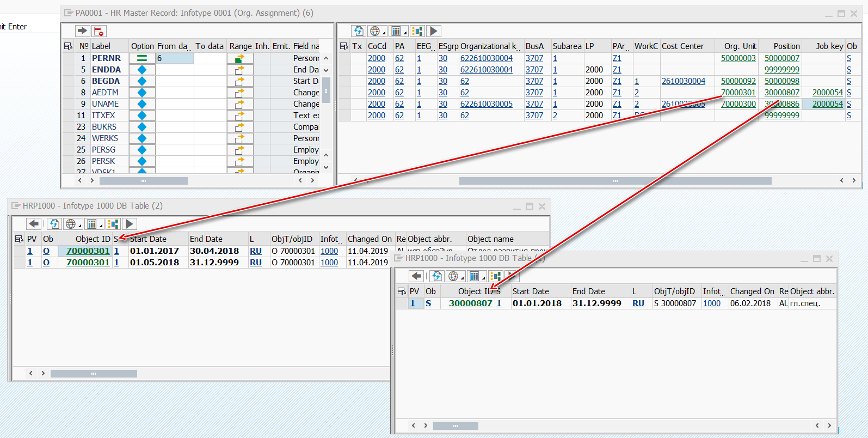Click the scroll right arrow at front HRP1000 bottom right
The width and height of the screenshot is (868, 438).
pos(829,425)
